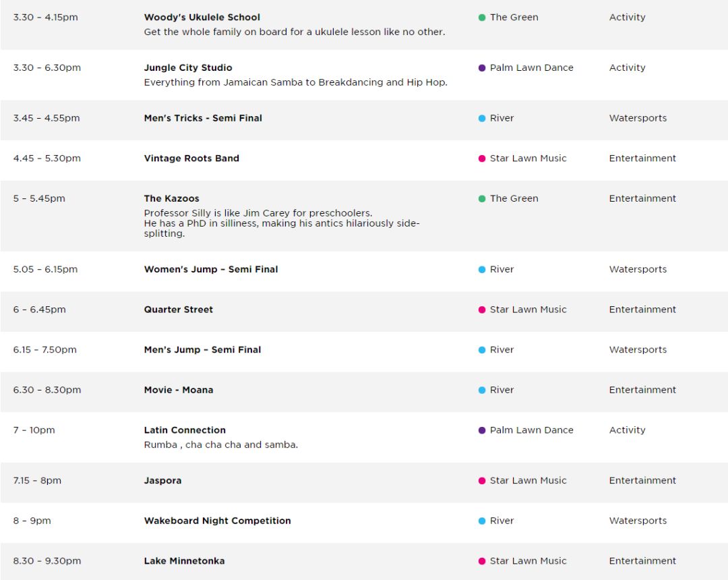Image resolution: width=728 pixels, height=580 pixels.
Task: Open The Kazoos event title
Action: pos(171,198)
